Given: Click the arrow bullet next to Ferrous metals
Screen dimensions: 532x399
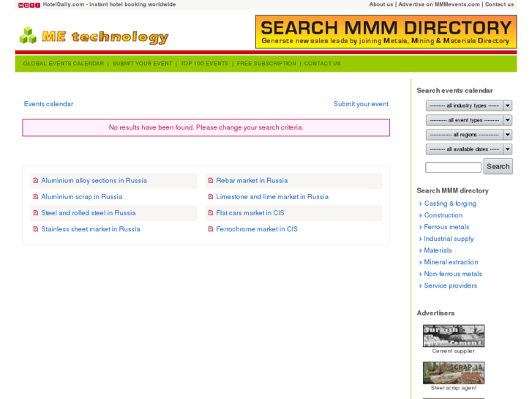Looking at the screenshot, I should (421, 227).
